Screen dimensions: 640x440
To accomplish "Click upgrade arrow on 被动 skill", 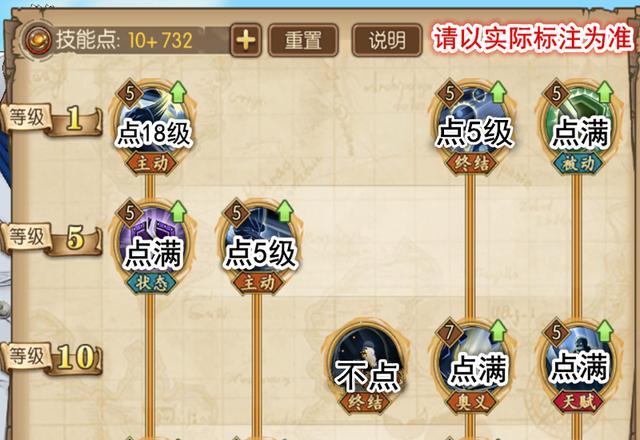I will tap(605, 92).
